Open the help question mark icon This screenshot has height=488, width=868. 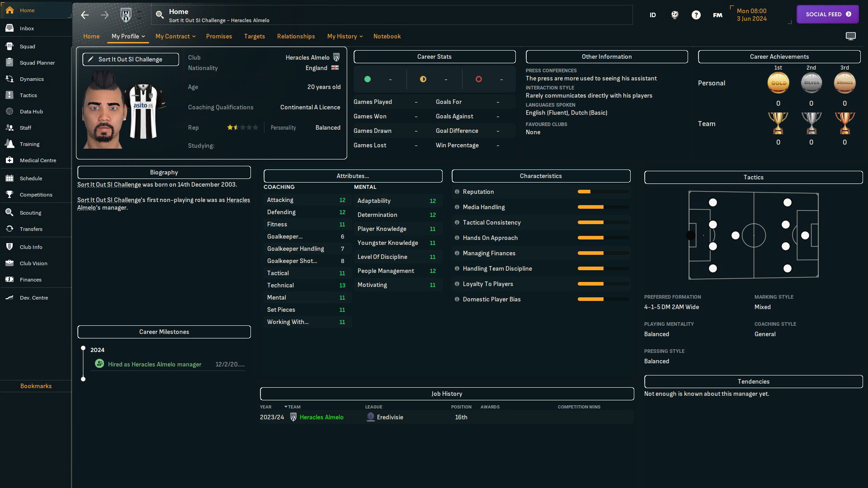(x=696, y=15)
